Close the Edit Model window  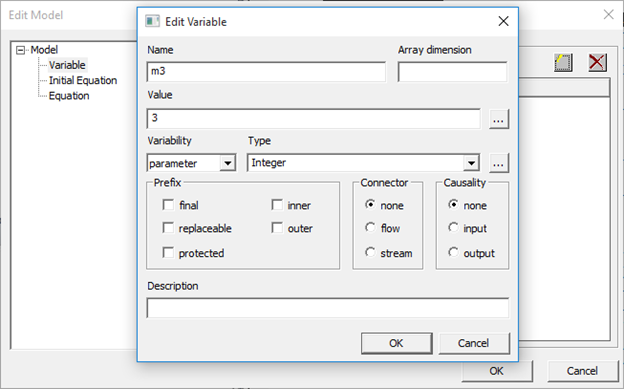(608, 15)
